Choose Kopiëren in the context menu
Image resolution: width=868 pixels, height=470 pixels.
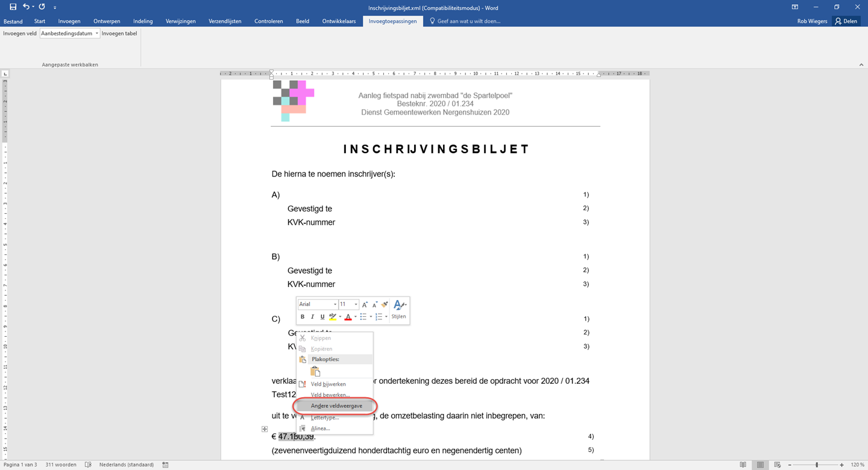click(x=335, y=349)
